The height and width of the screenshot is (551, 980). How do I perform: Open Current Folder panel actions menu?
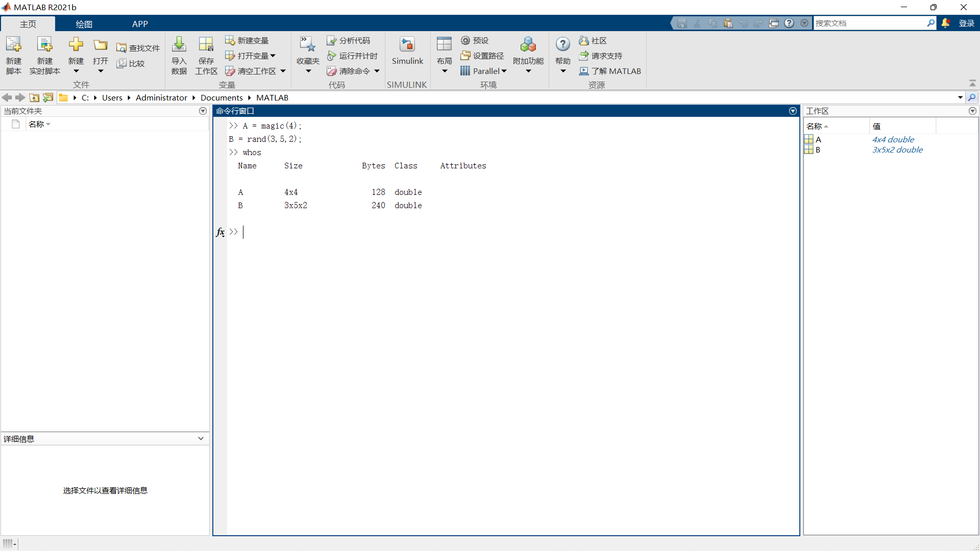point(203,111)
